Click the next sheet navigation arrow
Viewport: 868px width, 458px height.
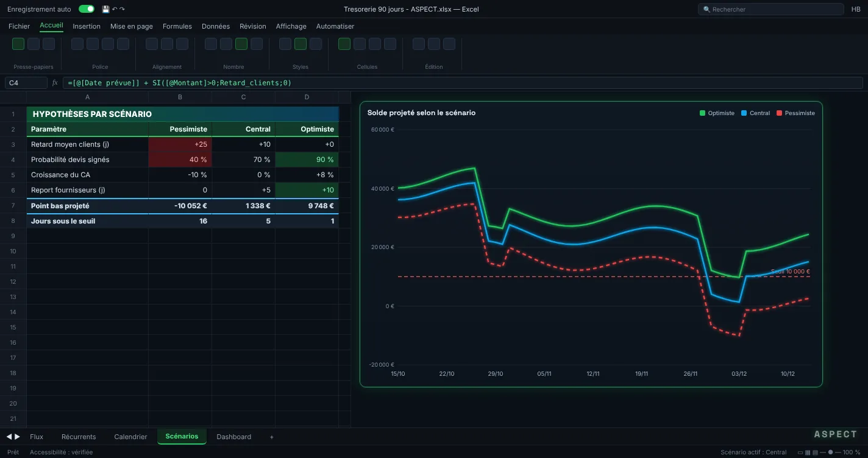pyautogui.click(x=17, y=437)
